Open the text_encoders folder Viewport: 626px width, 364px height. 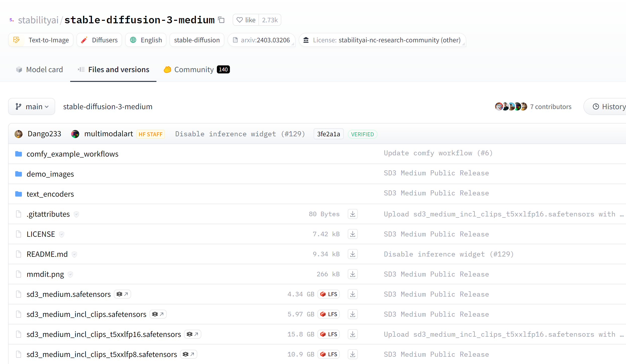click(50, 194)
